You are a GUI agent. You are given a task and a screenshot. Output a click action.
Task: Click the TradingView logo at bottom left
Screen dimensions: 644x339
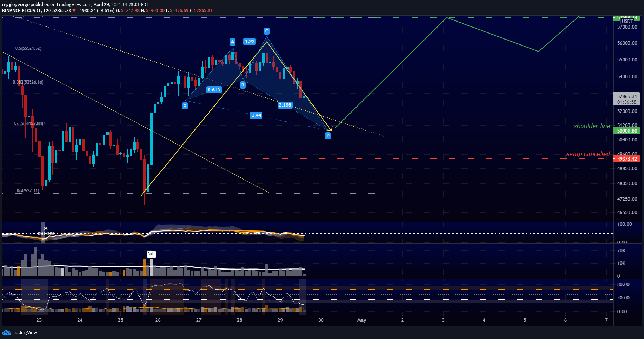tap(20, 332)
